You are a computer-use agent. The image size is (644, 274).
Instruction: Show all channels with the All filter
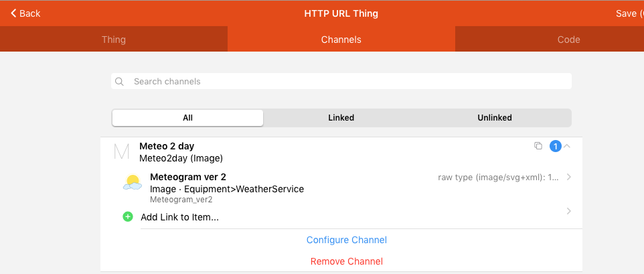click(187, 118)
